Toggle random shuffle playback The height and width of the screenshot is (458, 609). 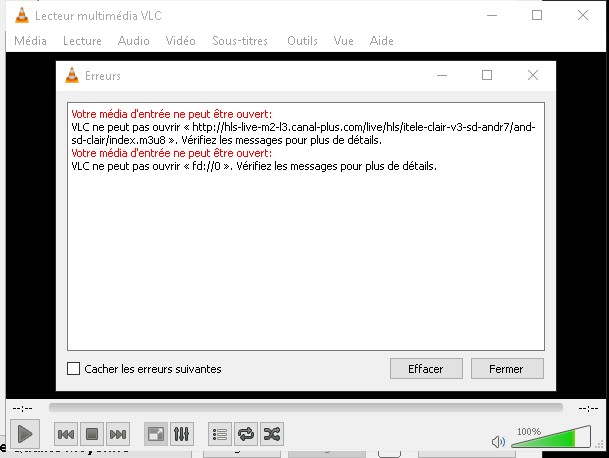[x=271, y=434]
